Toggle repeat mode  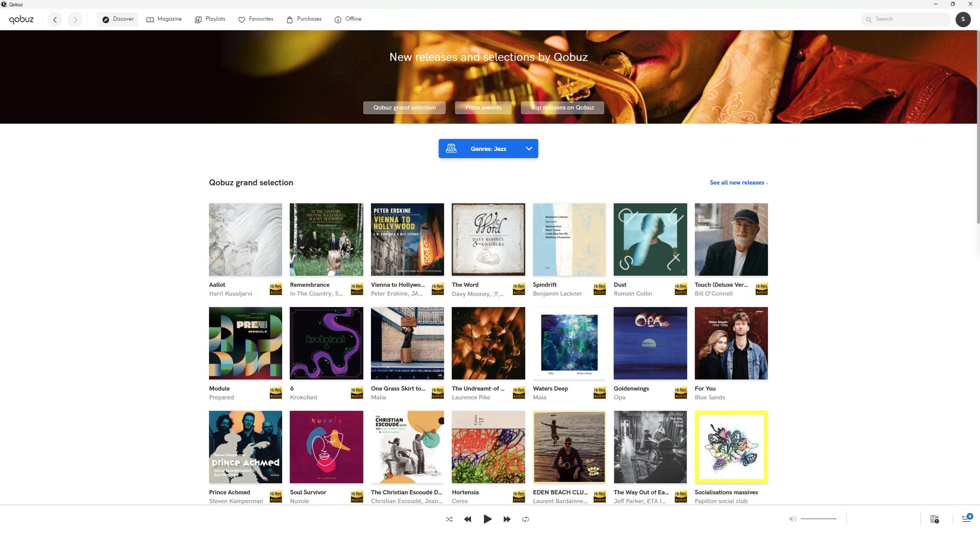(x=526, y=519)
